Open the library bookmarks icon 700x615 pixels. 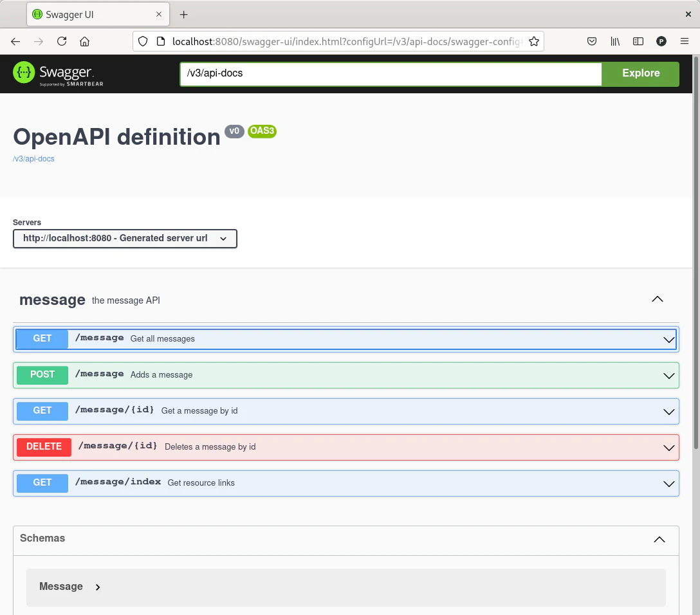pyautogui.click(x=615, y=41)
